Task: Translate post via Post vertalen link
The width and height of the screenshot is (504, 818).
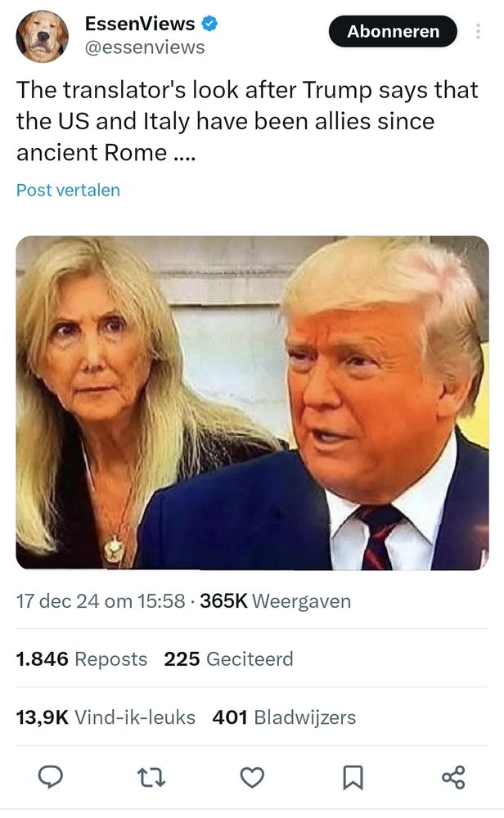Action: click(69, 190)
